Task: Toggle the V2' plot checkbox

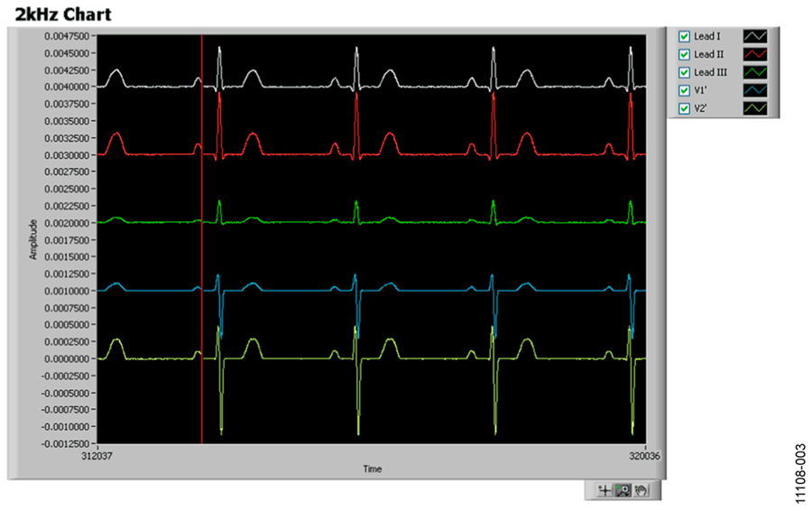Action: [x=684, y=108]
